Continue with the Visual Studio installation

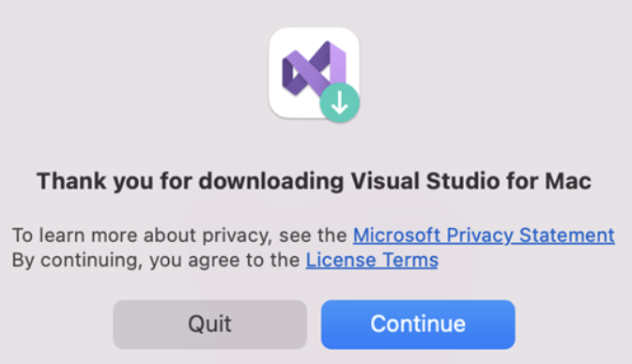(418, 325)
